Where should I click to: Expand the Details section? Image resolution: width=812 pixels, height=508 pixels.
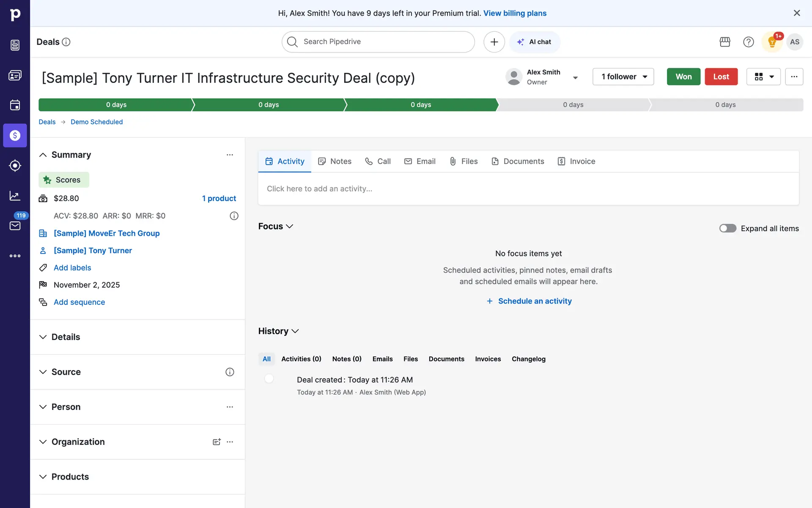tap(43, 337)
